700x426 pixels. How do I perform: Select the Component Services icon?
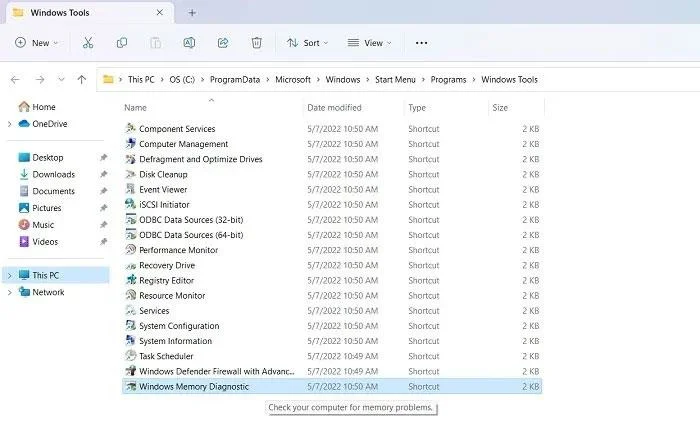point(130,129)
